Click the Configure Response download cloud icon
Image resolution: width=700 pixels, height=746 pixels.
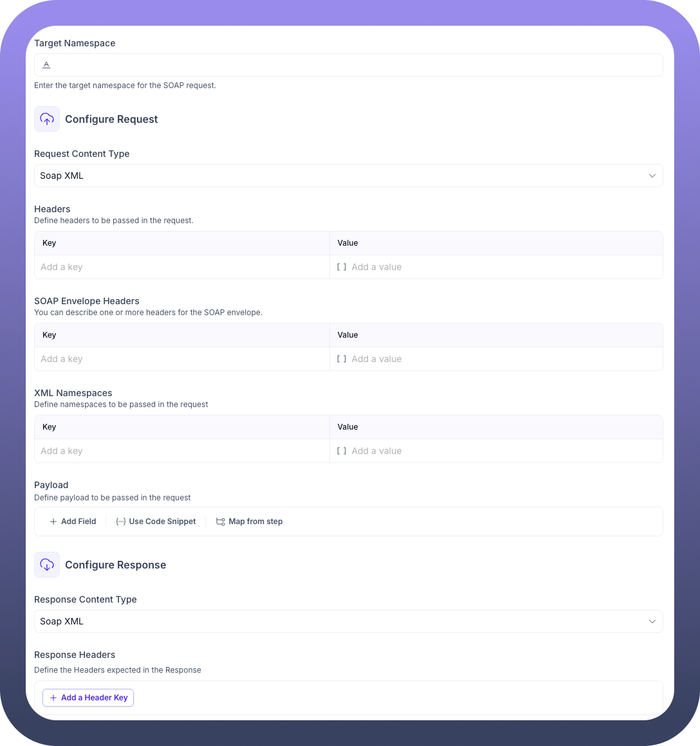[x=47, y=565]
